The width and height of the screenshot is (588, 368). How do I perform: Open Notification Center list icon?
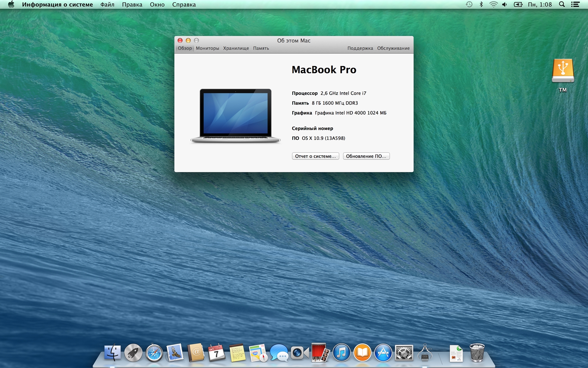(575, 4)
